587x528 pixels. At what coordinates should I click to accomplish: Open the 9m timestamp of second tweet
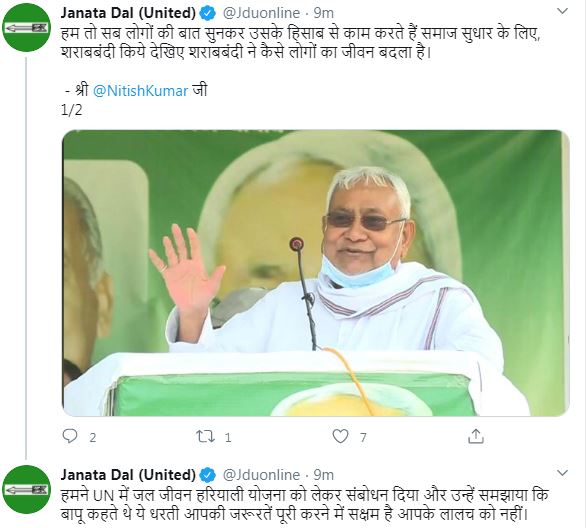[323, 475]
